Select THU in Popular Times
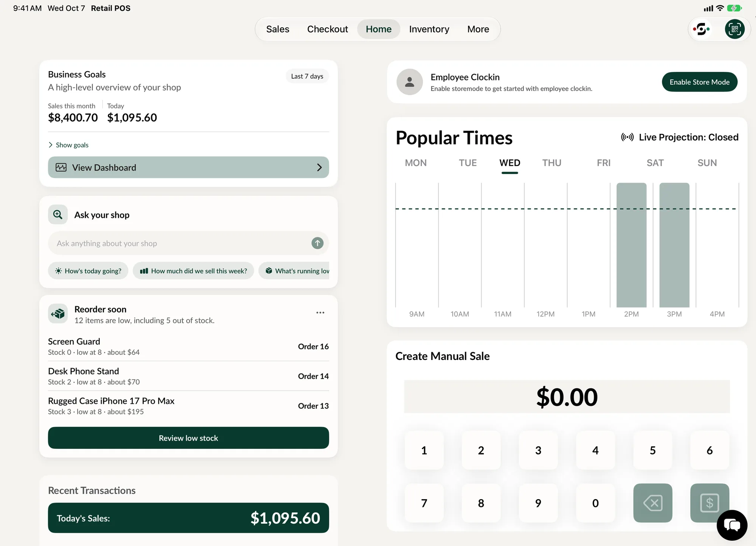 (x=552, y=163)
